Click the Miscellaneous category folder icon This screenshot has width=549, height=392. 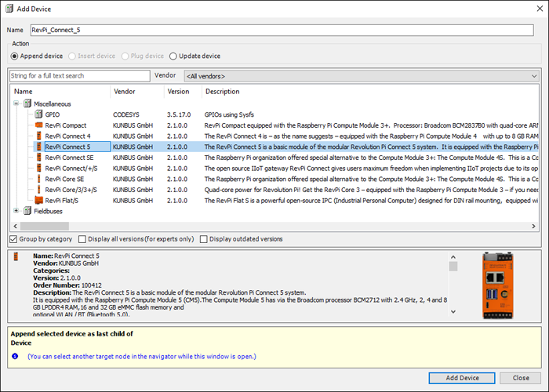point(27,103)
